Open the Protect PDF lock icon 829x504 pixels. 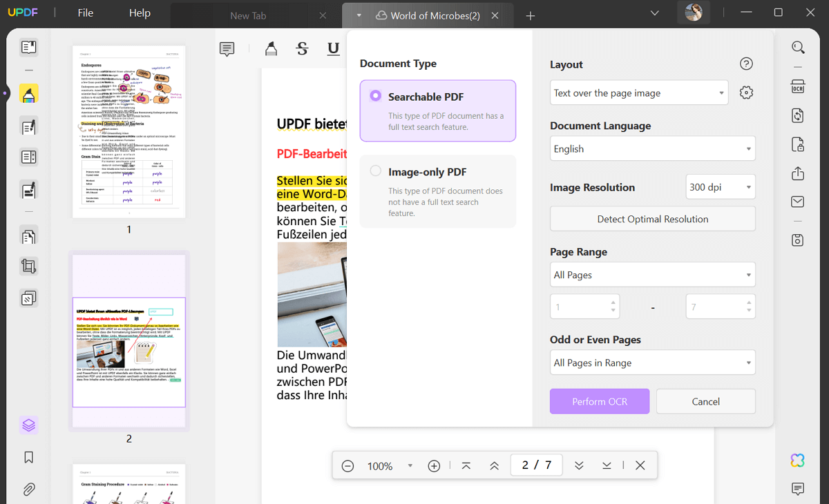click(x=798, y=144)
